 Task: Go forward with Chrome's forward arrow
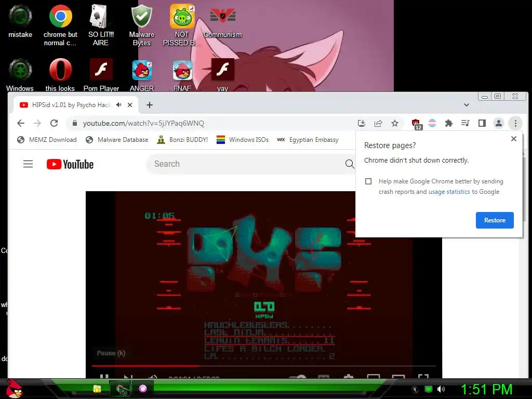click(37, 123)
